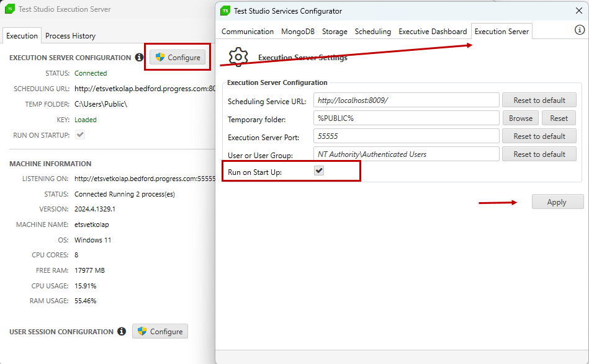The height and width of the screenshot is (364, 589).
Task: Click the User or User Group field
Action: pyautogui.click(x=406, y=154)
